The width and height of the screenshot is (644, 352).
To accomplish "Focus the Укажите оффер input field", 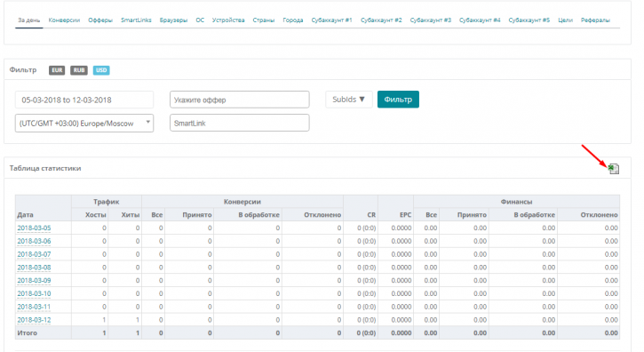I will coord(240,100).
